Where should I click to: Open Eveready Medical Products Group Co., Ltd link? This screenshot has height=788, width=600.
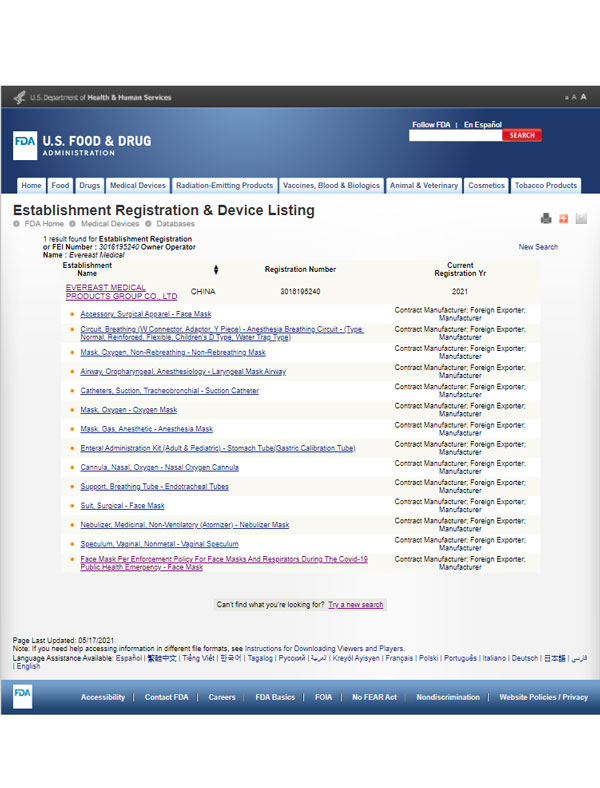point(121,292)
